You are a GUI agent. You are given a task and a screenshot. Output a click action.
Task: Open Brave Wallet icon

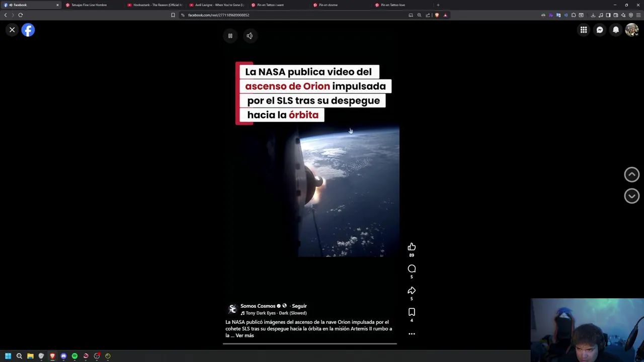pos(615,15)
